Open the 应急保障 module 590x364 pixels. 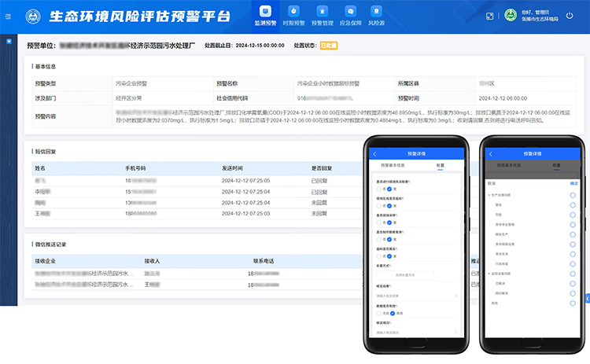tap(350, 17)
